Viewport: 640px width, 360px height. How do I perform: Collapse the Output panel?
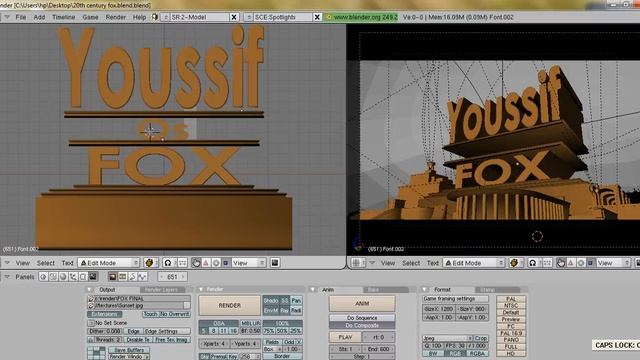coord(90,289)
